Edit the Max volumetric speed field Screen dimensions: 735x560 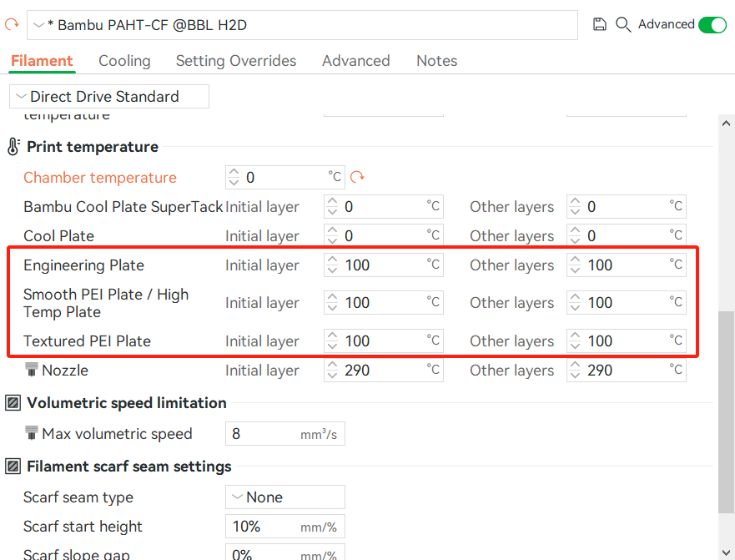[x=285, y=434]
